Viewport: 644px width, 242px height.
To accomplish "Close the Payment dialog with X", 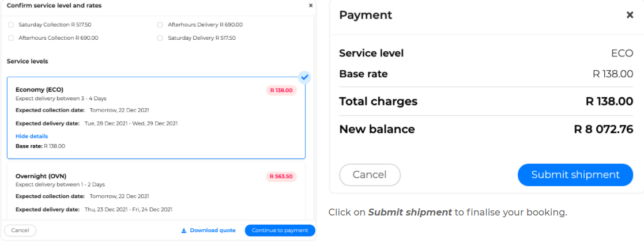I will (x=630, y=15).
